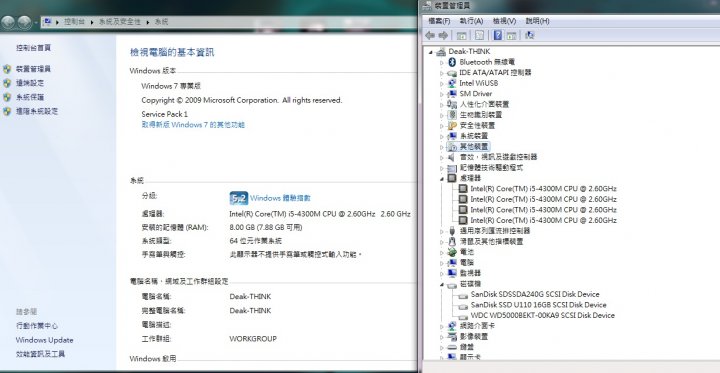Click the IDE ATA/ATAPI 控制器 drive icon
The height and width of the screenshot is (373, 720).
pyautogui.click(x=452, y=73)
